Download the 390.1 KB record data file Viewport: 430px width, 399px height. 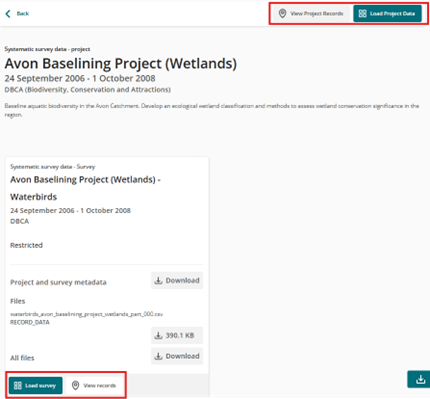click(x=177, y=335)
